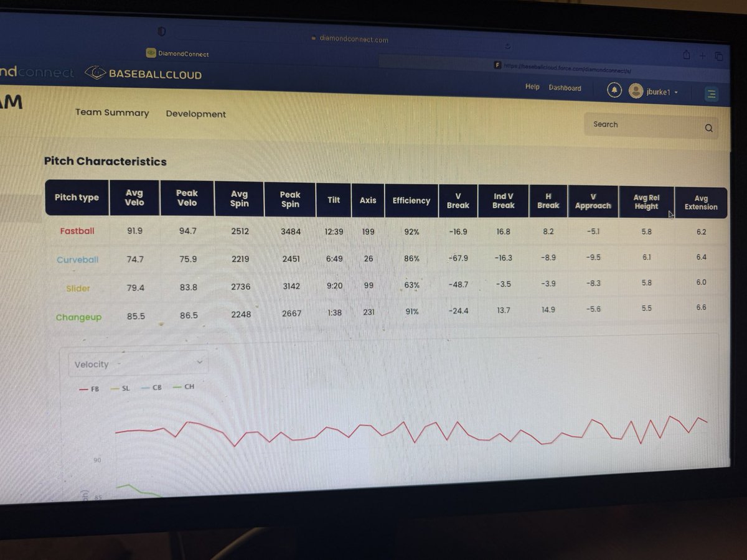Sort by the Avg Spin column header
747x560 pixels.
[x=239, y=199]
